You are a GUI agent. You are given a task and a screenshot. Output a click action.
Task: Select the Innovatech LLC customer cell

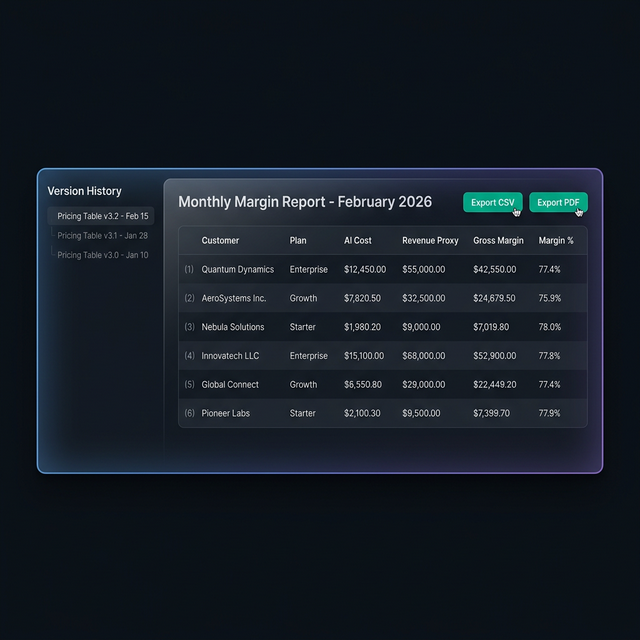(x=230, y=356)
